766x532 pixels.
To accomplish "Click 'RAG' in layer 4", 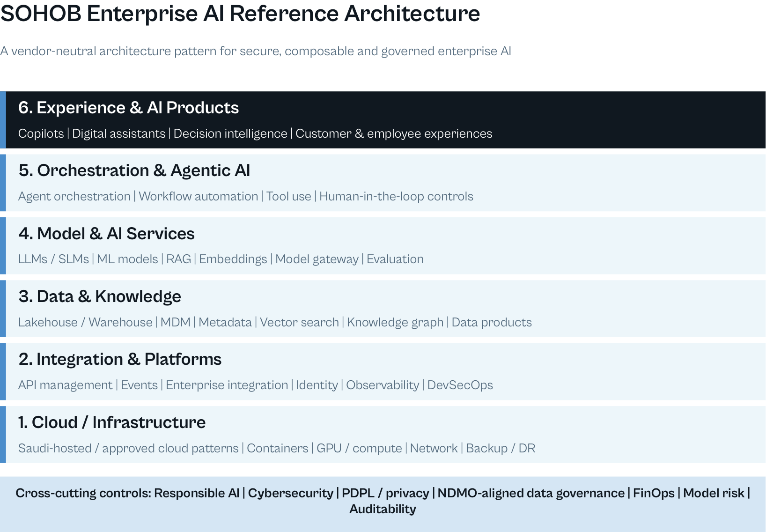I will (179, 259).
